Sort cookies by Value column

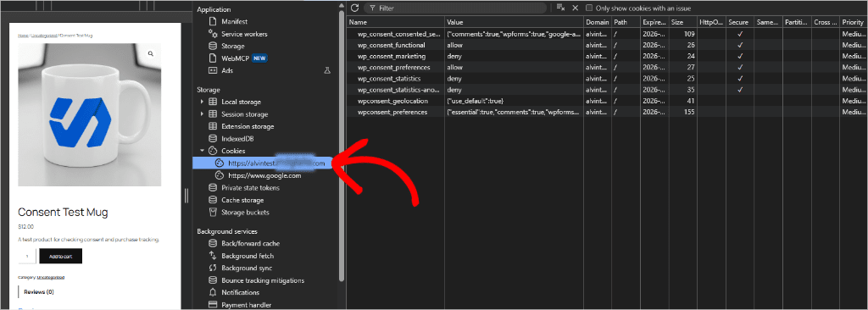514,22
